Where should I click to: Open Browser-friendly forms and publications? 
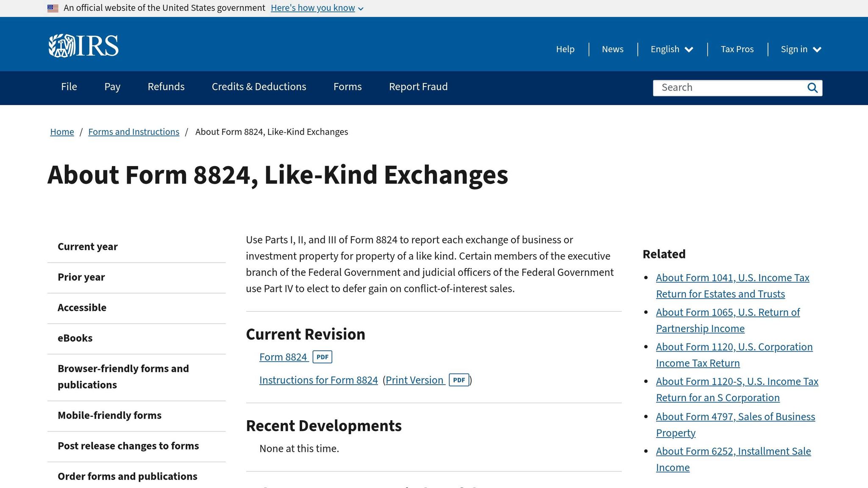(136, 377)
